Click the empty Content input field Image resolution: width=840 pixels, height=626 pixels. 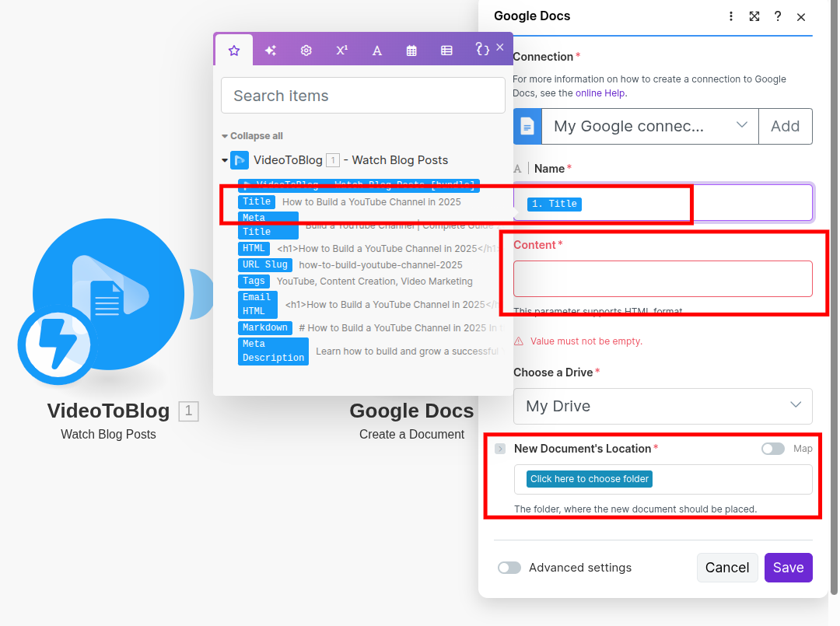663,278
